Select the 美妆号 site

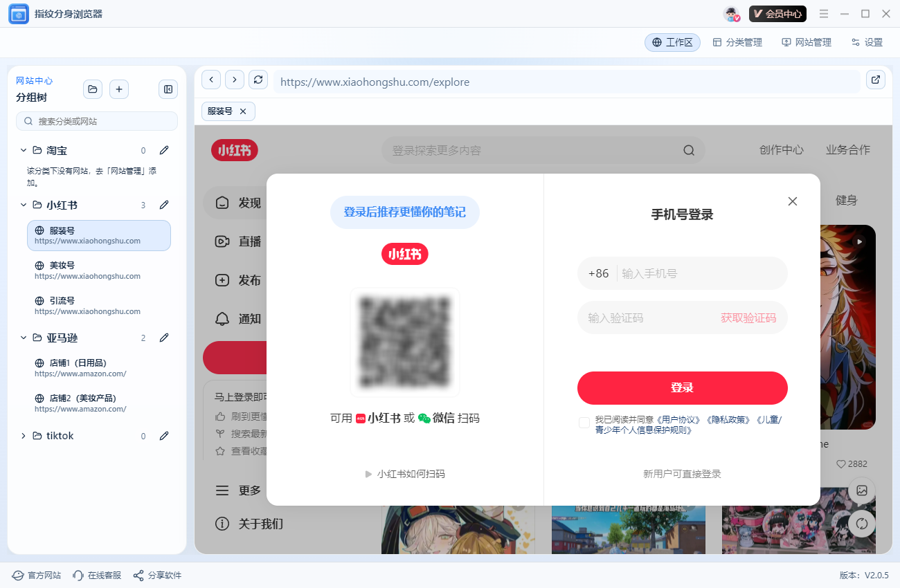99,270
